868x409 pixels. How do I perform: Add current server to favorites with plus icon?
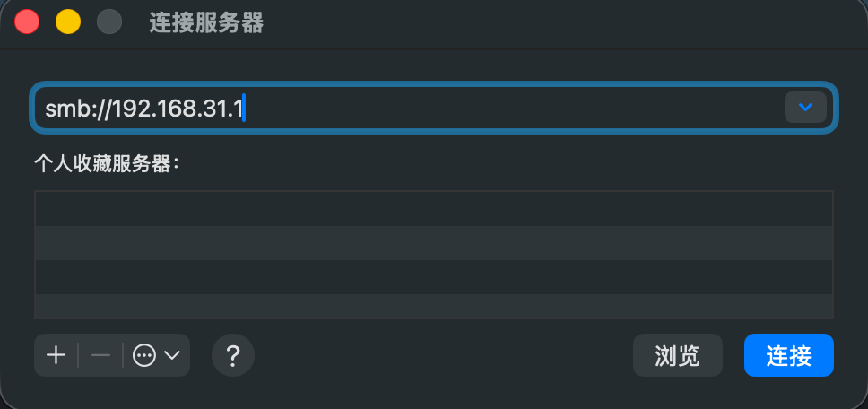pos(56,355)
